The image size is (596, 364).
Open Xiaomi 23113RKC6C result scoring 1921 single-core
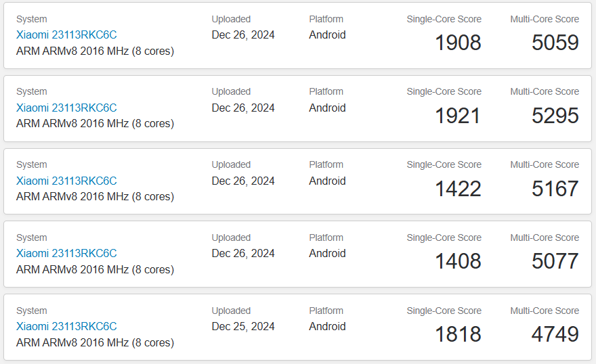66,108
